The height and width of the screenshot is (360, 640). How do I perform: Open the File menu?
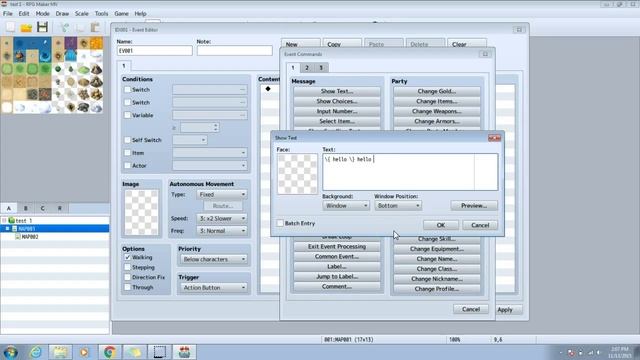[x=8, y=13]
